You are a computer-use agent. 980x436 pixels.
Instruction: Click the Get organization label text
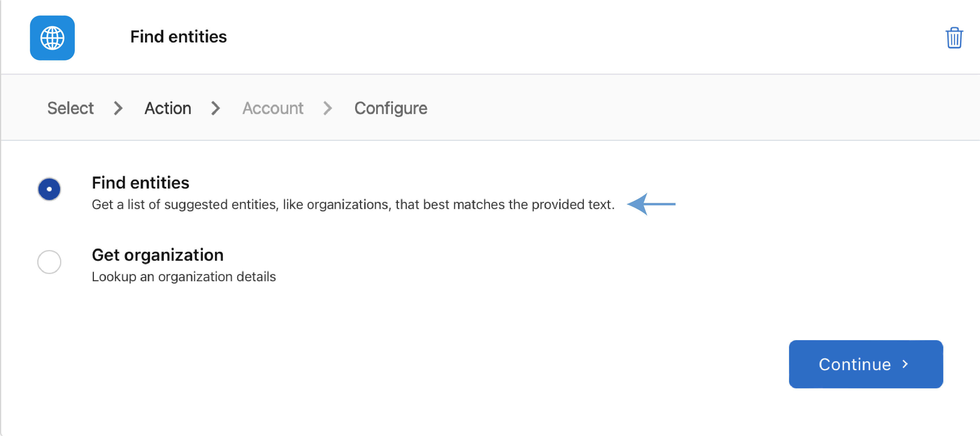point(157,255)
